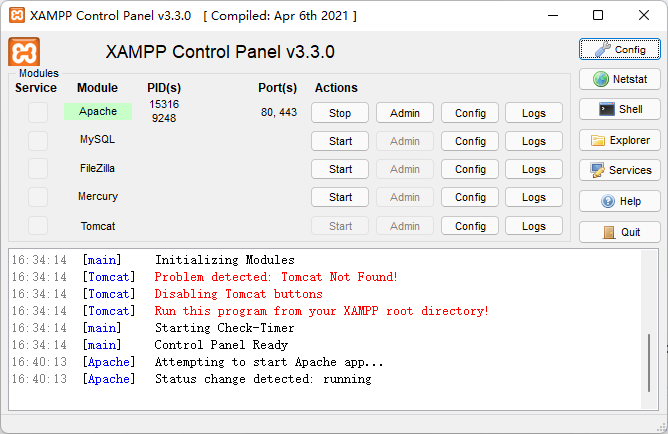The height and width of the screenshot is (434, 668).
Task: Open the Help button
Action: pyautogui.click(x=619, y=201)
